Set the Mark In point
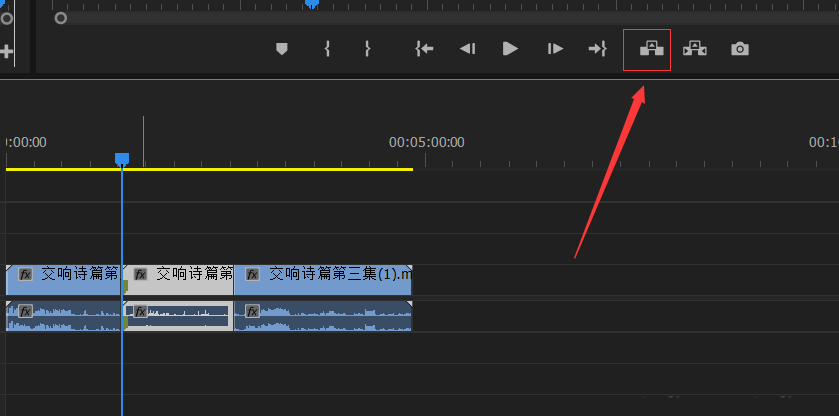 point(327,49)
